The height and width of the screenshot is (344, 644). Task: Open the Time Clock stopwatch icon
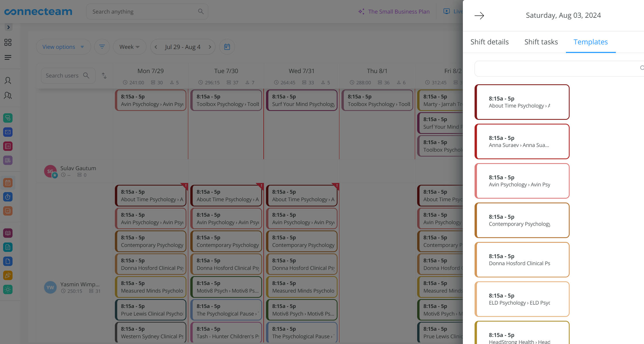tap(7, 197)
